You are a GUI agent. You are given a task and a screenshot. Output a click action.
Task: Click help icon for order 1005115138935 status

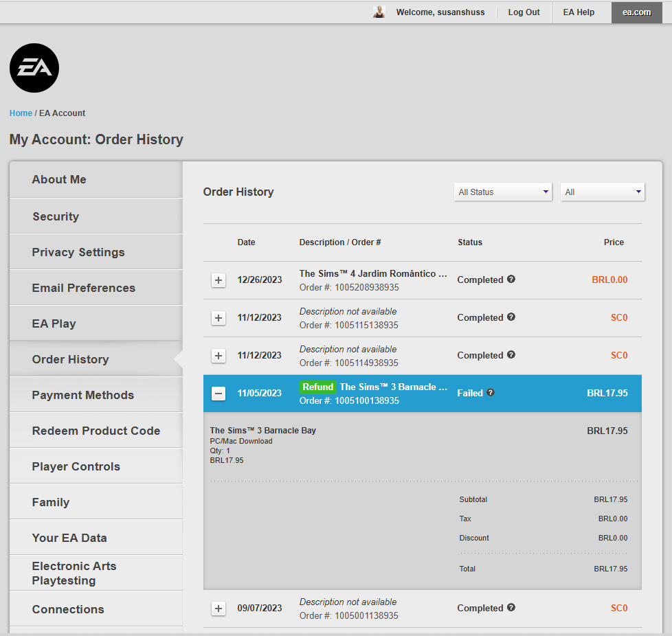511,317
